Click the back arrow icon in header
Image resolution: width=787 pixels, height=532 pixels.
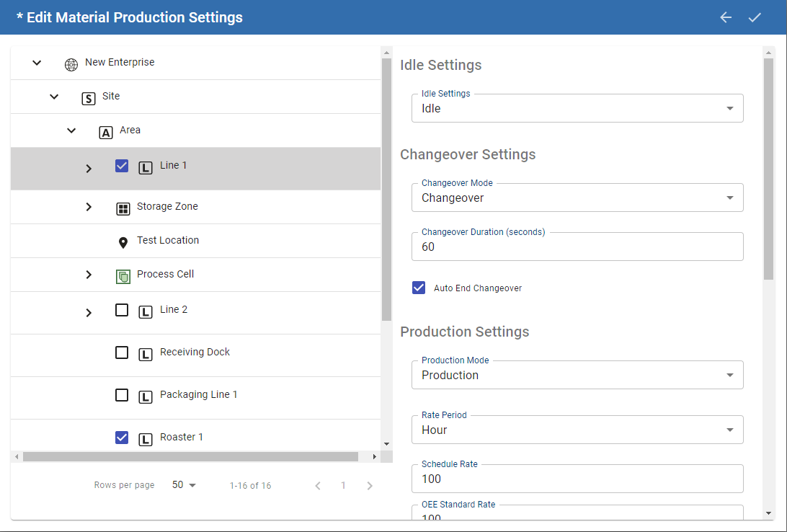click(x=726, y=17)
